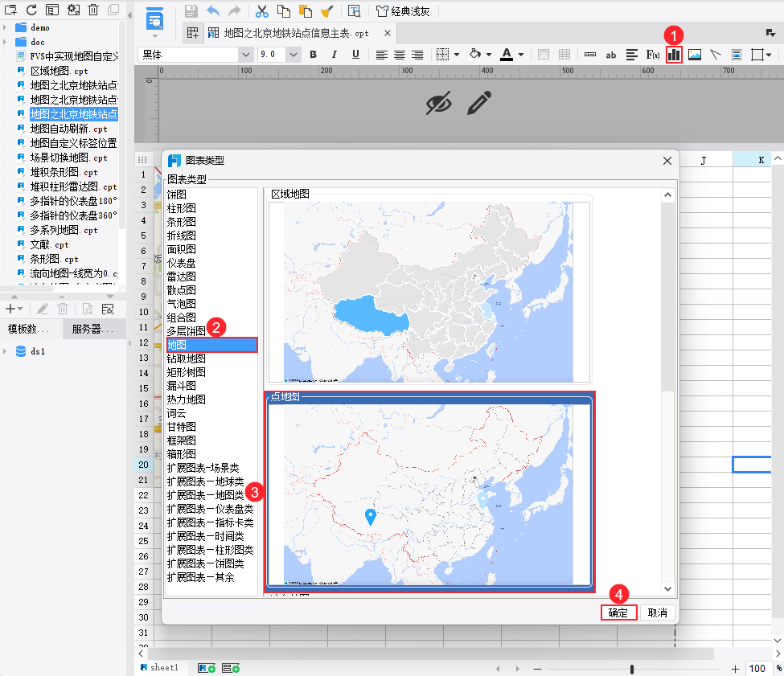This screenshot has width=784, height=676.
Task: Toggle the hidden eye preview icon
Action: 438,103
